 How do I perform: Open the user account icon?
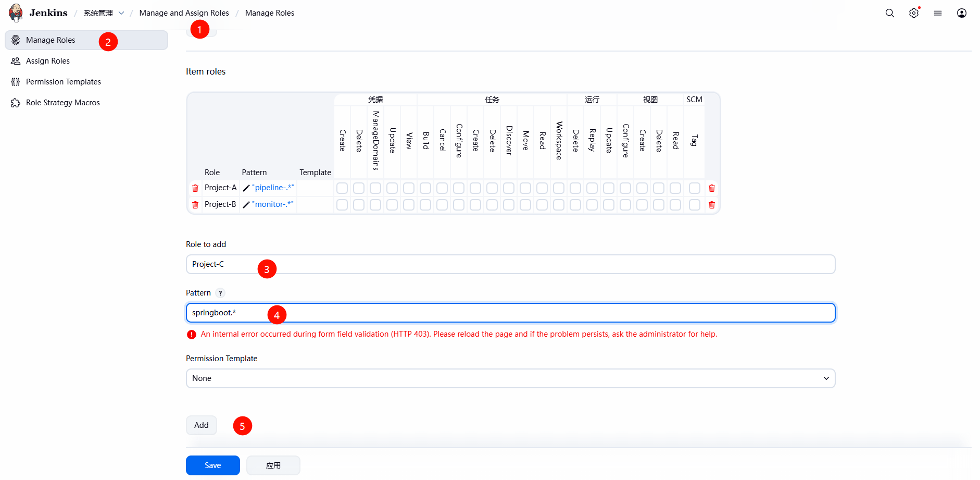961,13
